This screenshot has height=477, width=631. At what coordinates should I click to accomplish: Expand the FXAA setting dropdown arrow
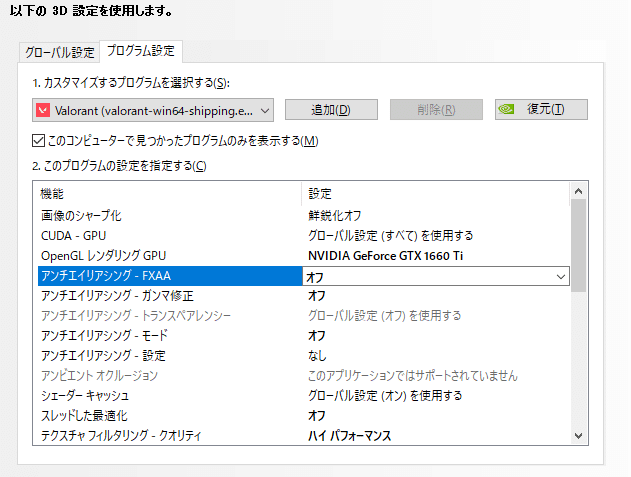(x=561, y=277)
